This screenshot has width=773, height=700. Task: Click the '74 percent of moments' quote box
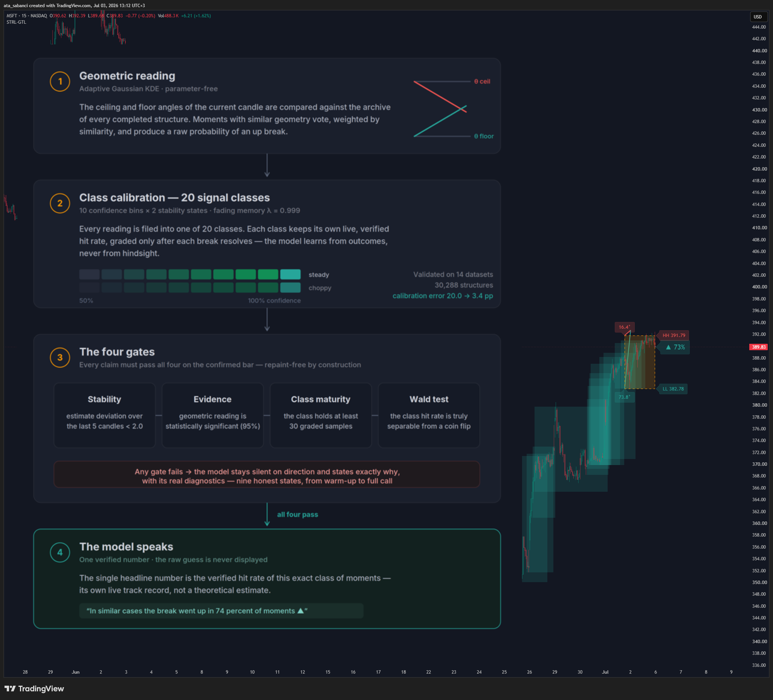click(221, 611)
